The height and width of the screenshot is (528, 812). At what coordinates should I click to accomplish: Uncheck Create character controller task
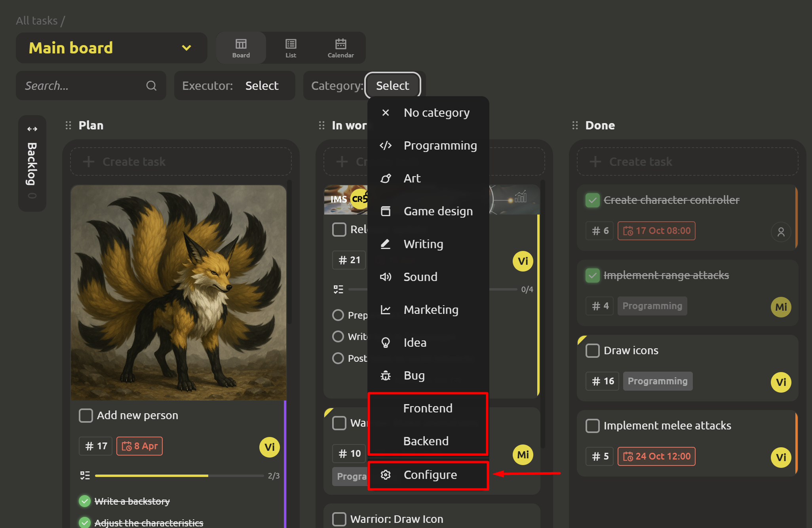pos(593,200)
